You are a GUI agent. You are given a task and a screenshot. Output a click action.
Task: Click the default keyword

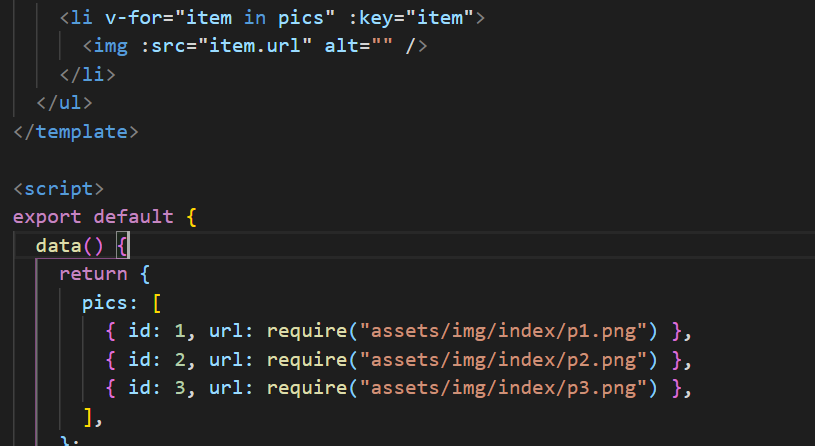pyautogui.click(x=133, y=217)
